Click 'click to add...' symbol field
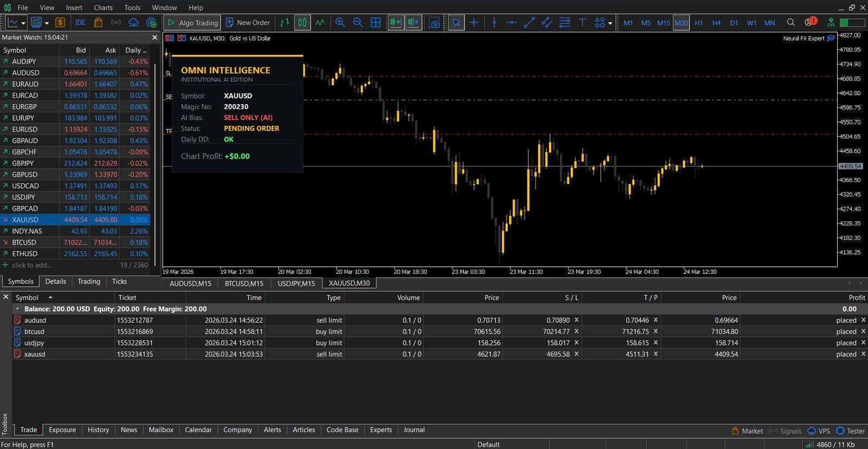This screenshot has width=868, height=449. tap(31, 265)
